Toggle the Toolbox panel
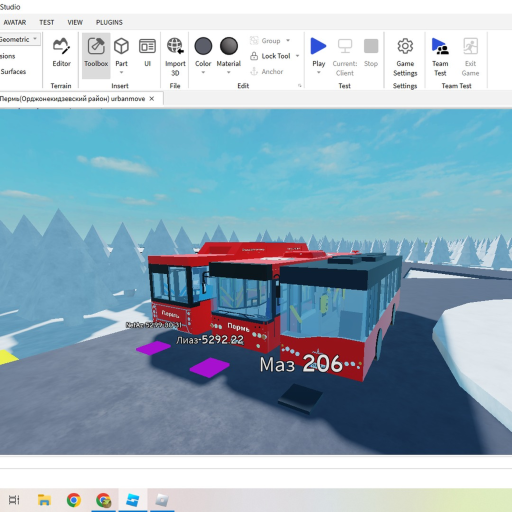 pyautogui.click(x=96, y=53)
